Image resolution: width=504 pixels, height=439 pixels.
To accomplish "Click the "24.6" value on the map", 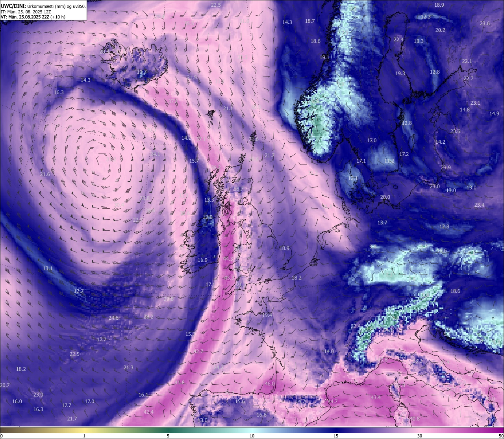I will 113,318.
